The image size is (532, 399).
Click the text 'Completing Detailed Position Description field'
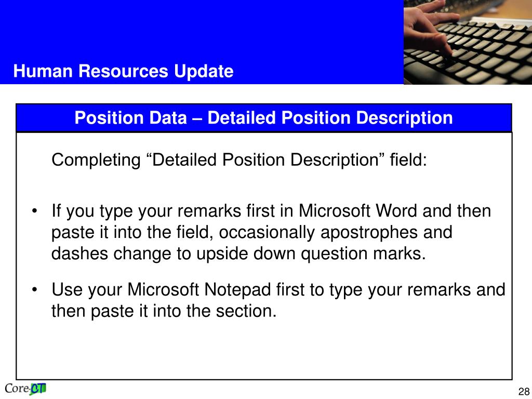[x=239, y=160]
